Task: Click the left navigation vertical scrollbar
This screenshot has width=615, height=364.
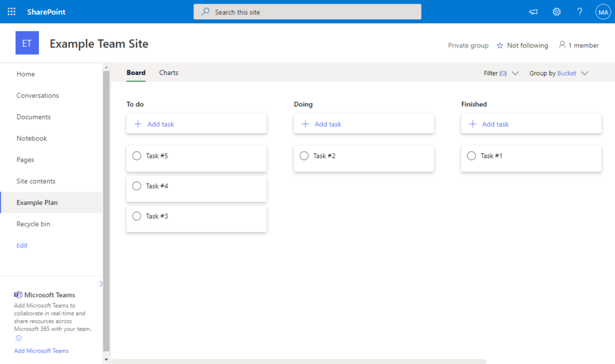Action: pos(106,211)
